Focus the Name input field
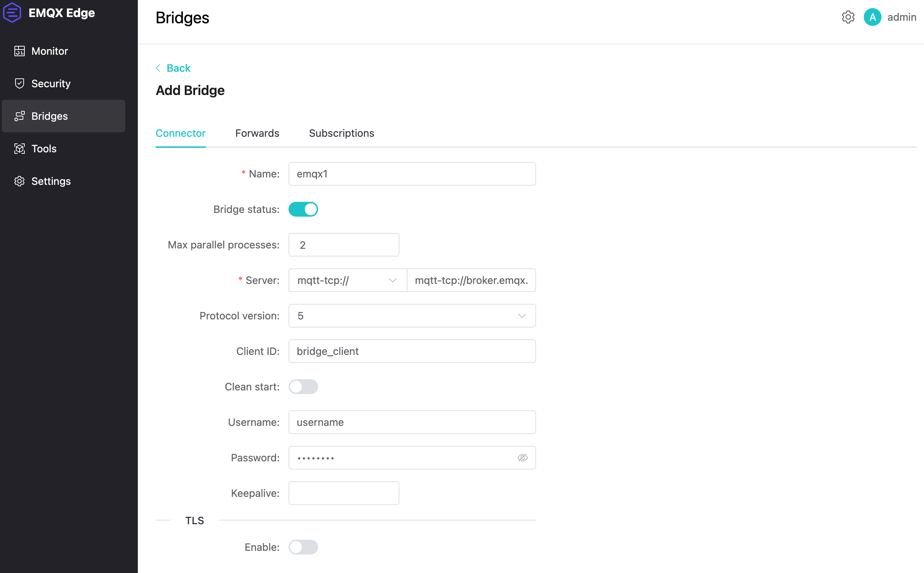This screenshot has width=924, height=573. (x=412, y=174)
